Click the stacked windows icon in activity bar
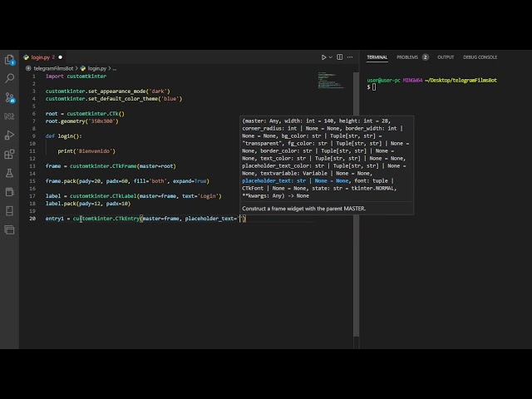Image resolution: width=532 pixels, height=399 pixels. click(9, 229)
